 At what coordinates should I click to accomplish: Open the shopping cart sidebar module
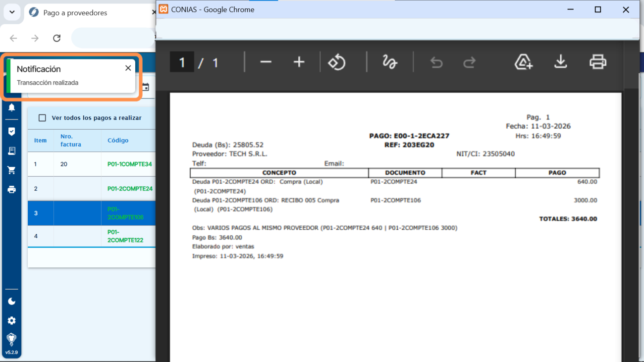11,170
